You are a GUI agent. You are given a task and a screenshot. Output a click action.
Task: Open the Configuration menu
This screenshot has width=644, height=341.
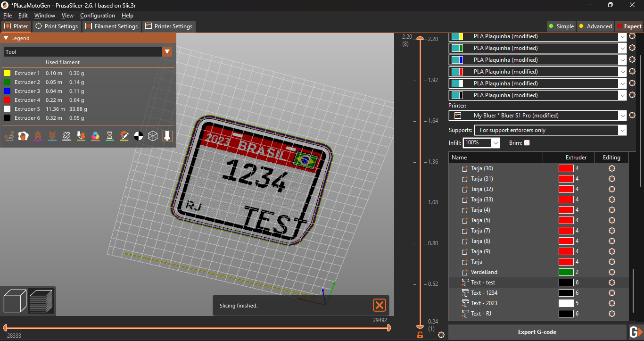(98, 15)
